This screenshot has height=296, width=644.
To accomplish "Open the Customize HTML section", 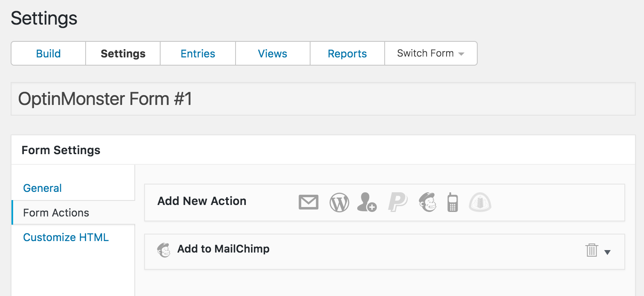I will (x=66, y=237).
